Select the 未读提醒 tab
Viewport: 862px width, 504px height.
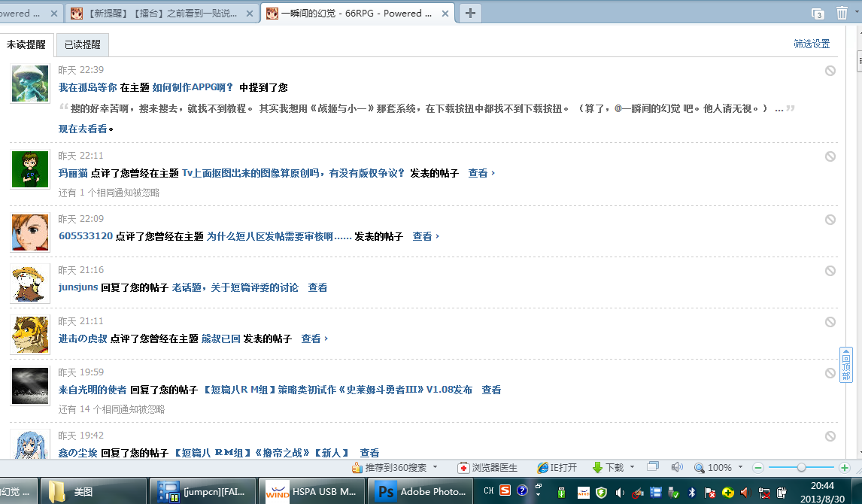[x=26, y=44]
